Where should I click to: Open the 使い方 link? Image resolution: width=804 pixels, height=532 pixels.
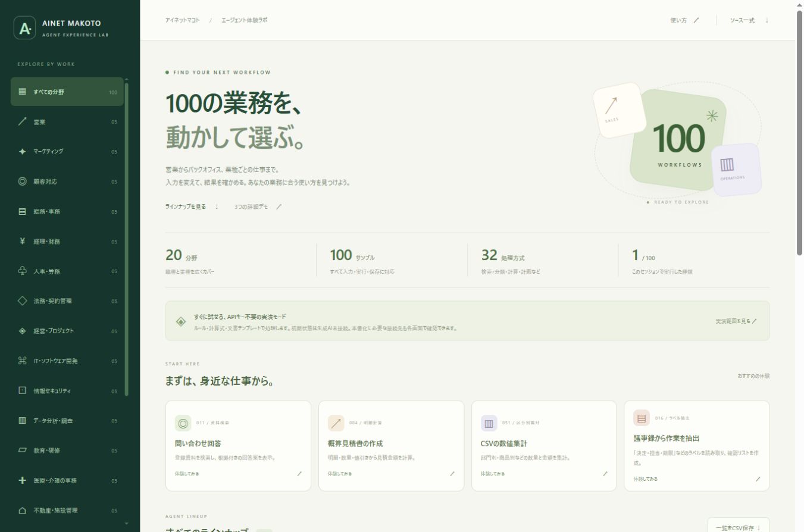click(684, 20)
